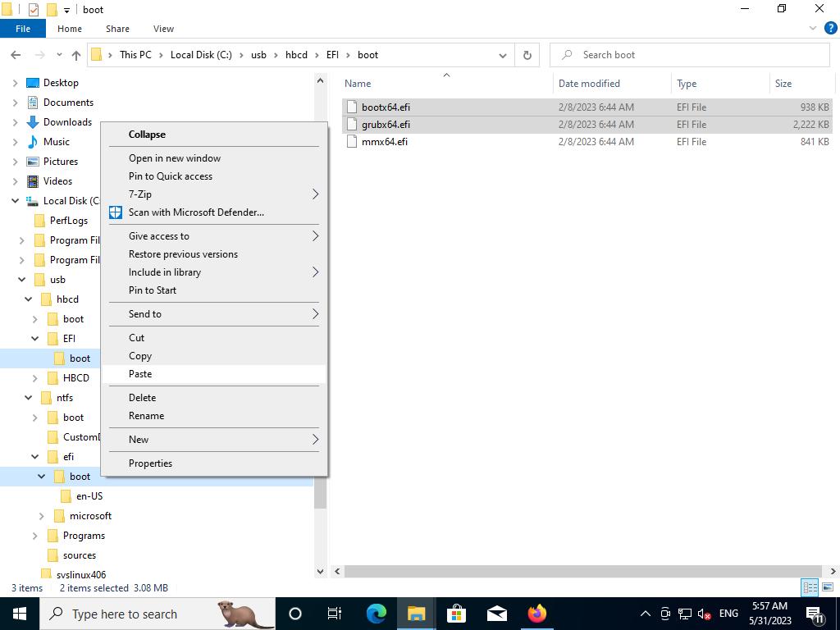Click the Refresh button beside address bar
This screenshot has width=840, height=630.
click(527, 55)
